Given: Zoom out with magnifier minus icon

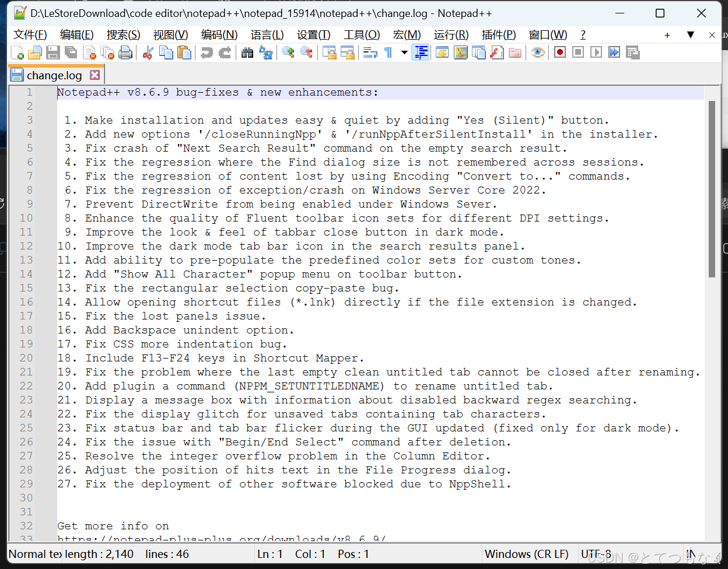Looking at the screenshot, I should (306, 53).
